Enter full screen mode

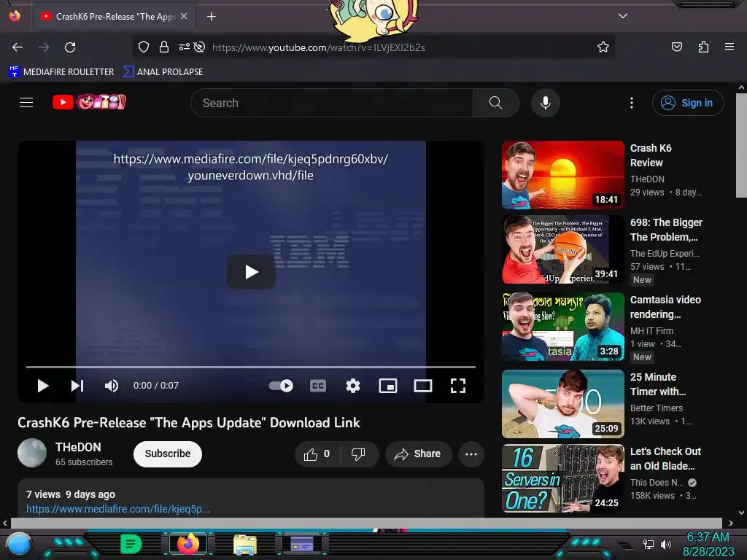[458, 386]
